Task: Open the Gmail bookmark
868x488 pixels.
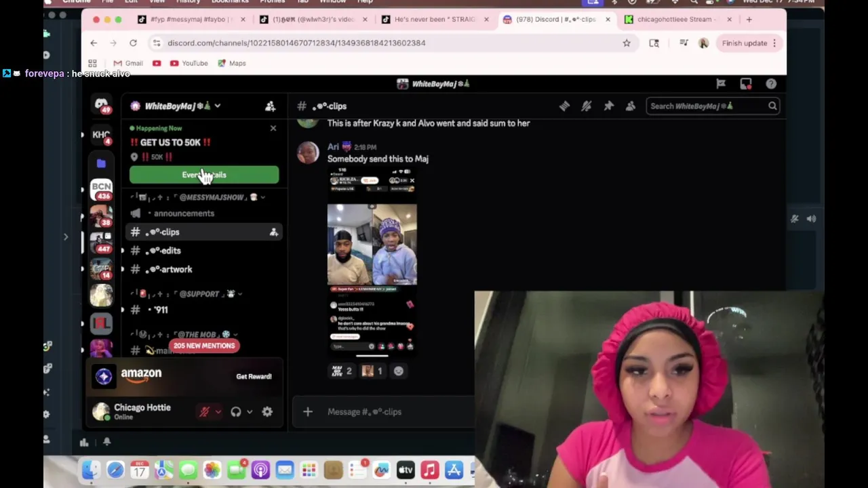Action: click(127, 63)
